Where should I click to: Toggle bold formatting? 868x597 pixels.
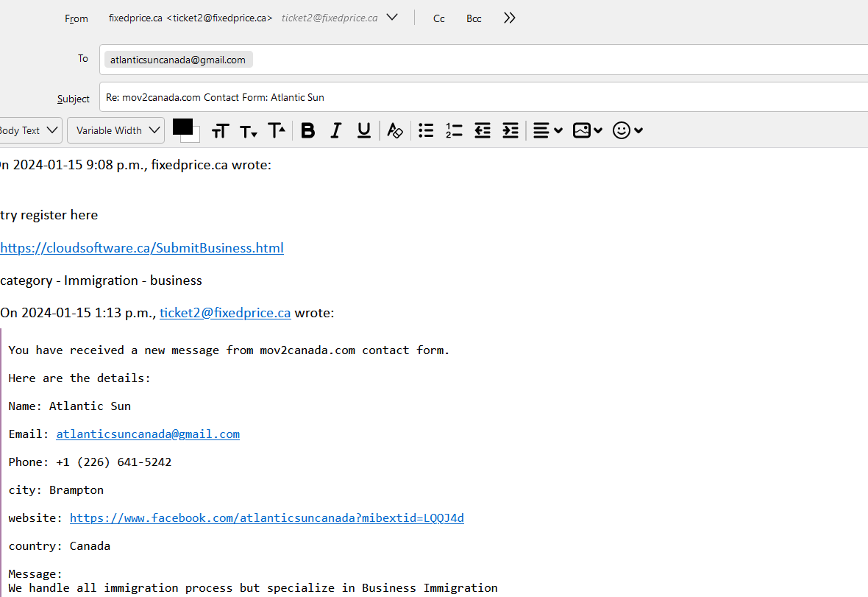point(308,130)
